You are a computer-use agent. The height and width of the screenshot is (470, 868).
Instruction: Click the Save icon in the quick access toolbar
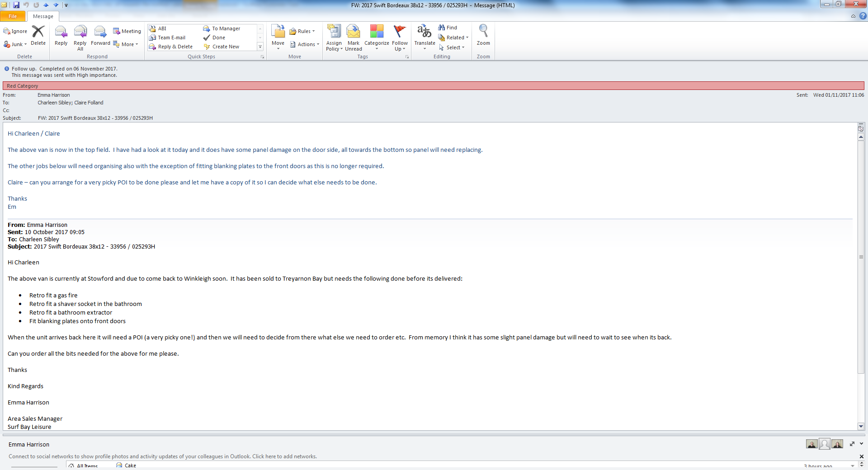point(16,5)
